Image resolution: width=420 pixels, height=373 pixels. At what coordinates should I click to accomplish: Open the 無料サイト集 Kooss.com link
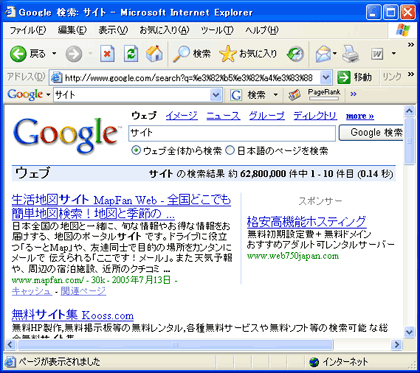(x=73, y=314)
